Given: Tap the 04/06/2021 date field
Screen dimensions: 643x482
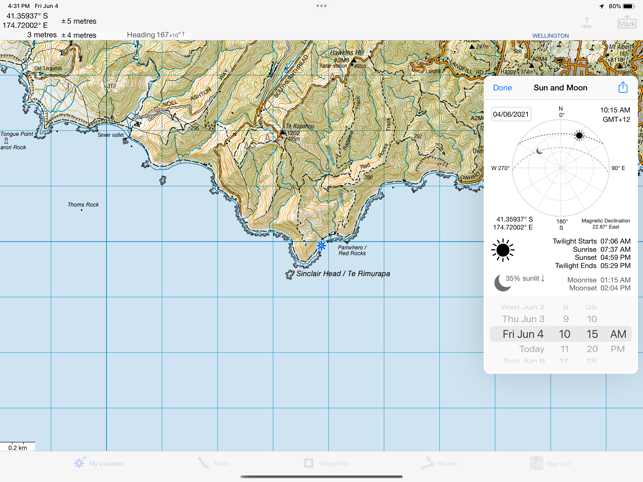Looking at the screenshot, I should [510, 114].
